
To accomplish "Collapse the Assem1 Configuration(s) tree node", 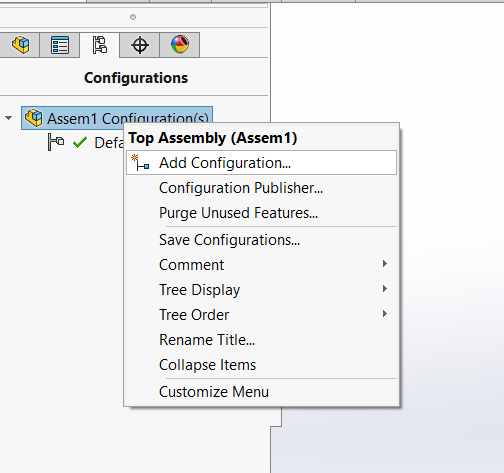I will coord(9,118).
